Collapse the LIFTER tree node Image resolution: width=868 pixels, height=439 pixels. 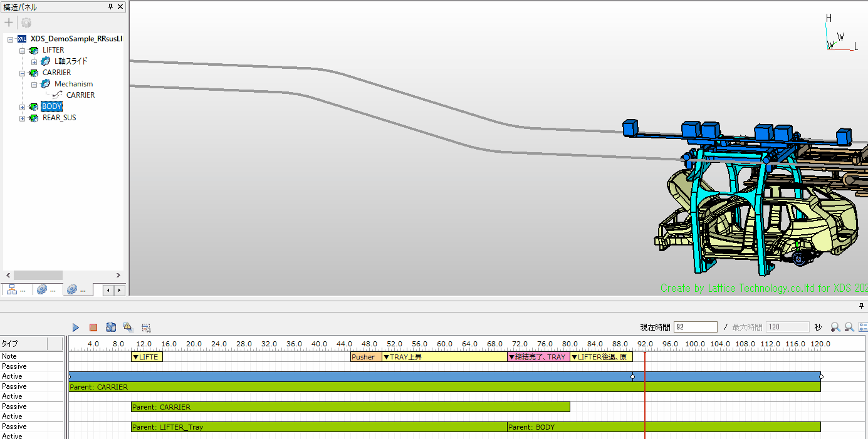pyautogui.click(x=23, y=50)
